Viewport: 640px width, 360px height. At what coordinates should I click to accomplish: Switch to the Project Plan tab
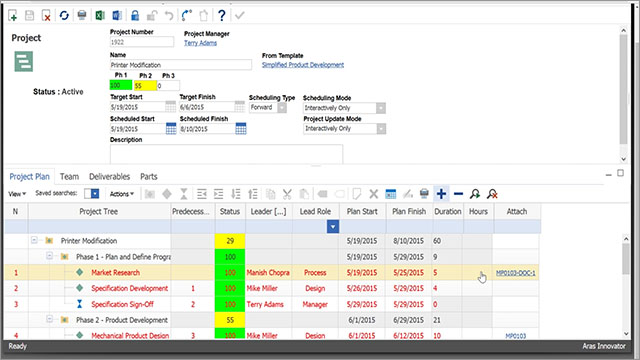pos(29,177)
